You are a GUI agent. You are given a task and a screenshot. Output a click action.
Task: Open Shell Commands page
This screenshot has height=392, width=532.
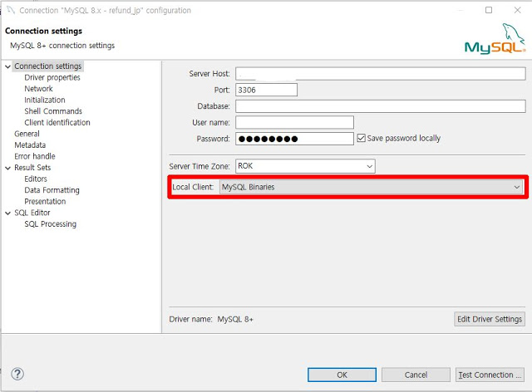tap(53, 111)
